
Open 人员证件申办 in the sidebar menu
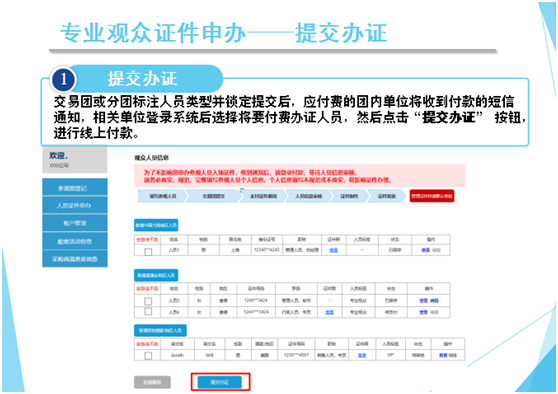click(75, 205)
